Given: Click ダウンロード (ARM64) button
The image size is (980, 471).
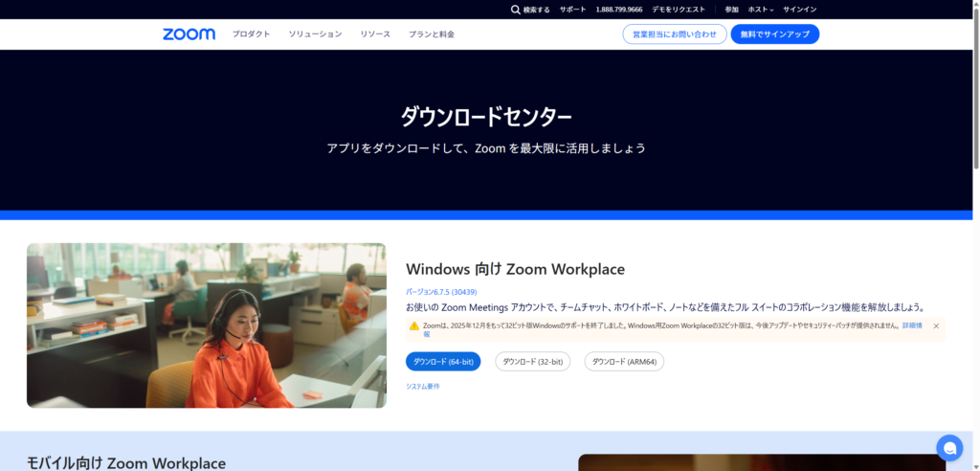Looking at the screenshot, I should 624,362.
